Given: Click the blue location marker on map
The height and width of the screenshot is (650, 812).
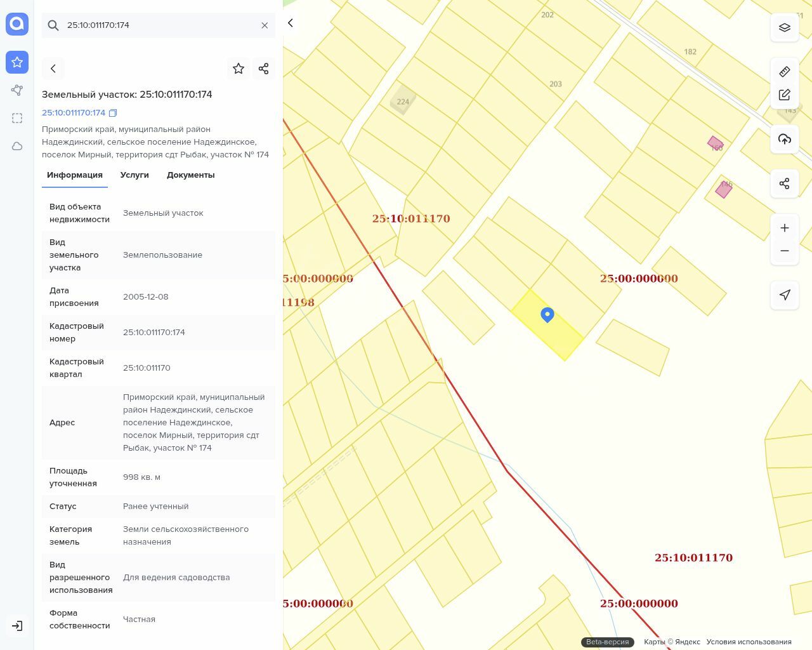Looking at the screenshot, I should pyautogui.click(x=547, y=314).
